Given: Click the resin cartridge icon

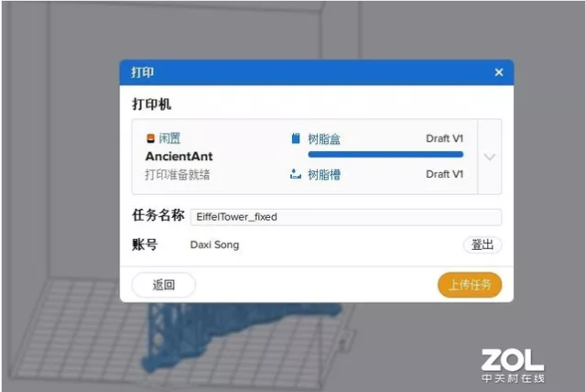Looking at the screenshot, I should (296, 138).
